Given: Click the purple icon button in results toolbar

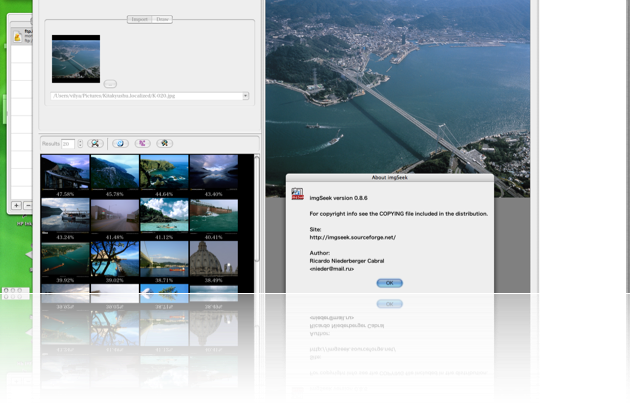Looking at the screenshot, I should click(141, 144).
